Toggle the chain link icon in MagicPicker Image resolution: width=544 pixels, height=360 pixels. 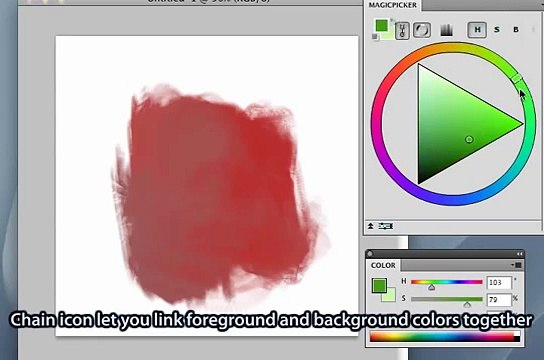(402, 31)
